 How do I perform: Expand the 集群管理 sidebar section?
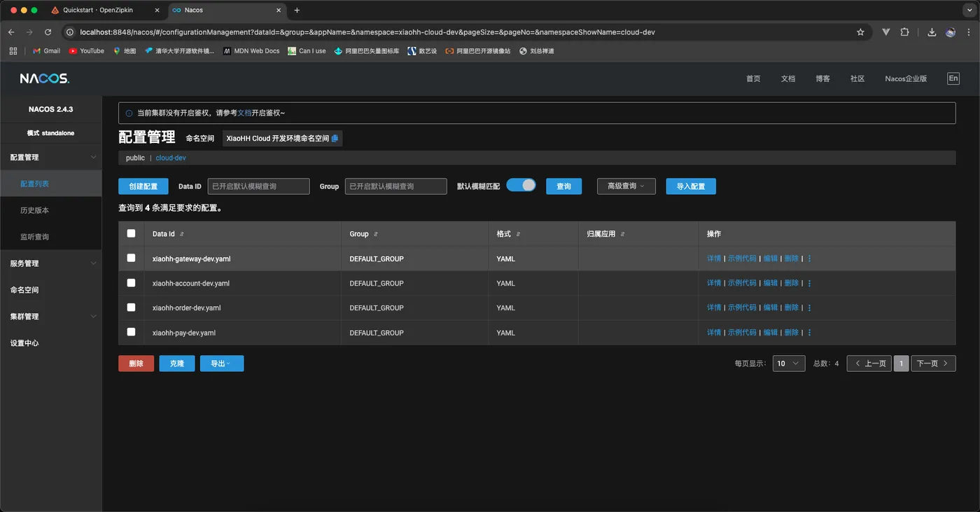(50, 317)
